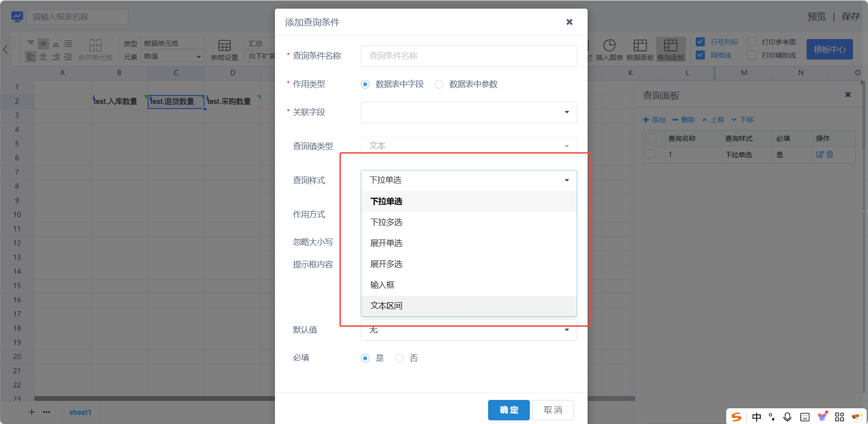Click the 确定 confirm button
This screenshot has width=868, height=424.
point(509,410)
